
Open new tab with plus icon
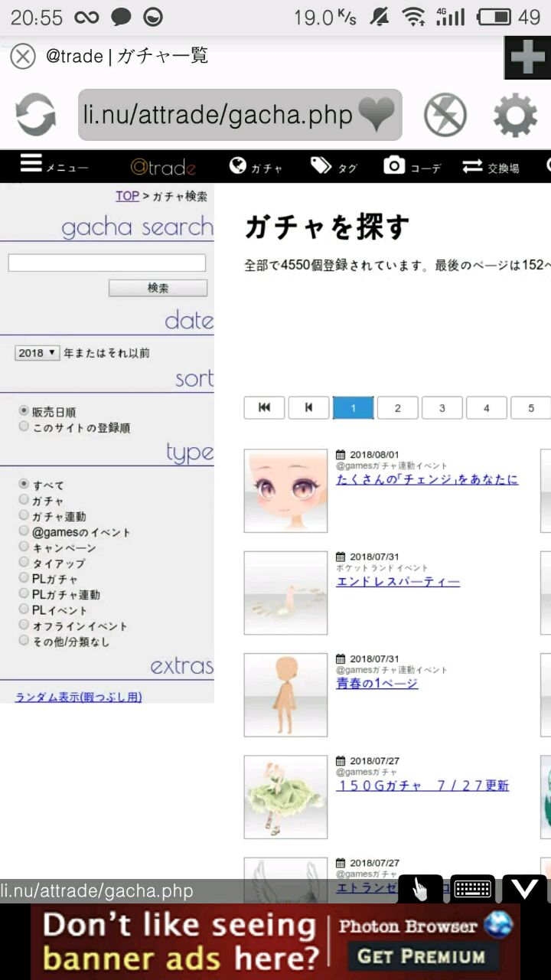click(x=527, y=57)
